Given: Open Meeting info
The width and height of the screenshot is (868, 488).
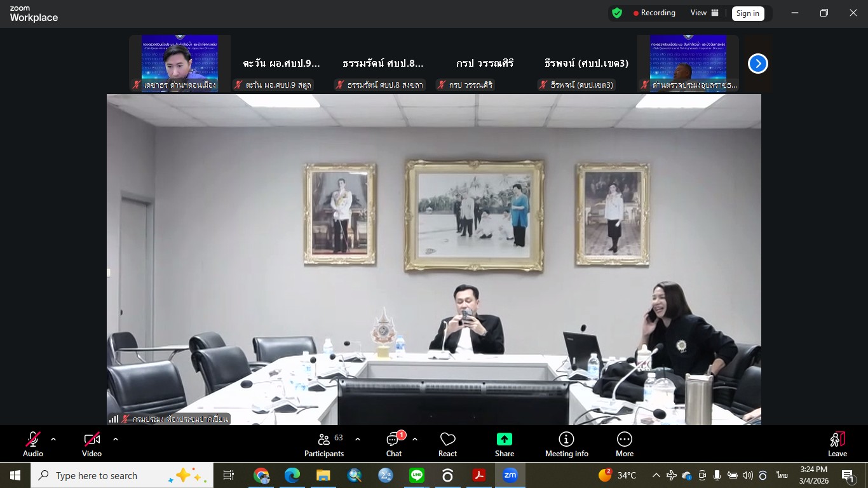Looking at the screenshot, I should click(566, 444).
